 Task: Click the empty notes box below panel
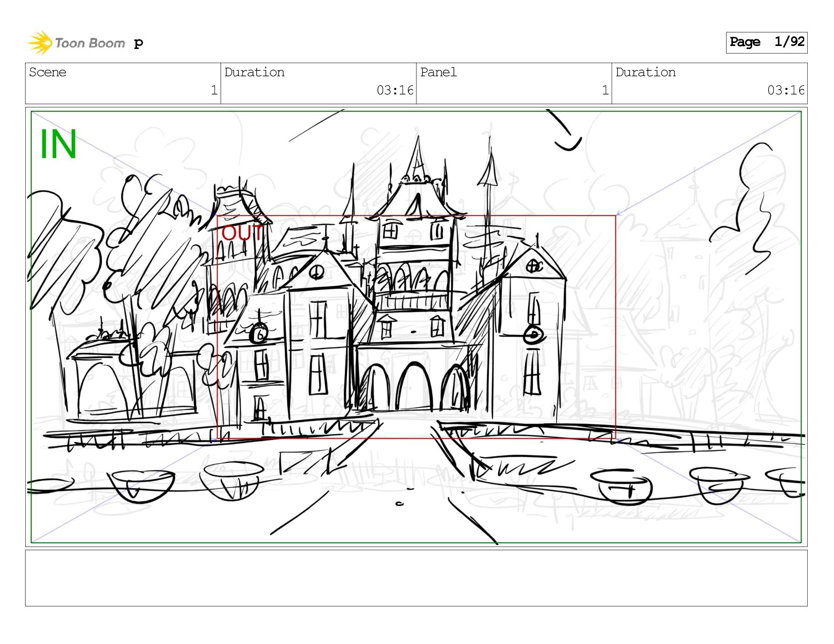coord(416,578)
